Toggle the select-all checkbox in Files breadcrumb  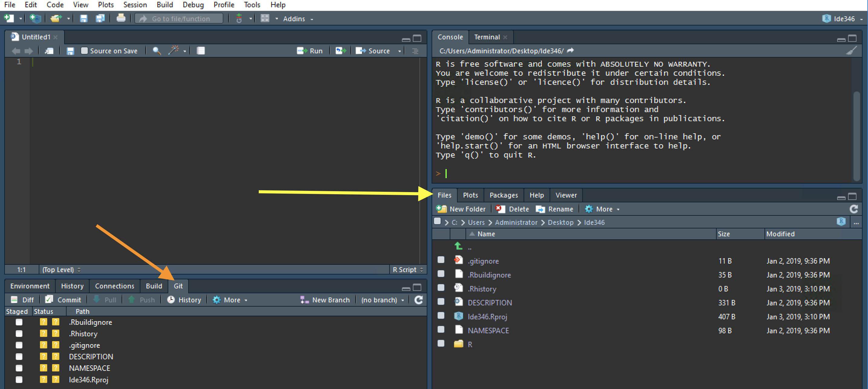click(x=437, y=221)
